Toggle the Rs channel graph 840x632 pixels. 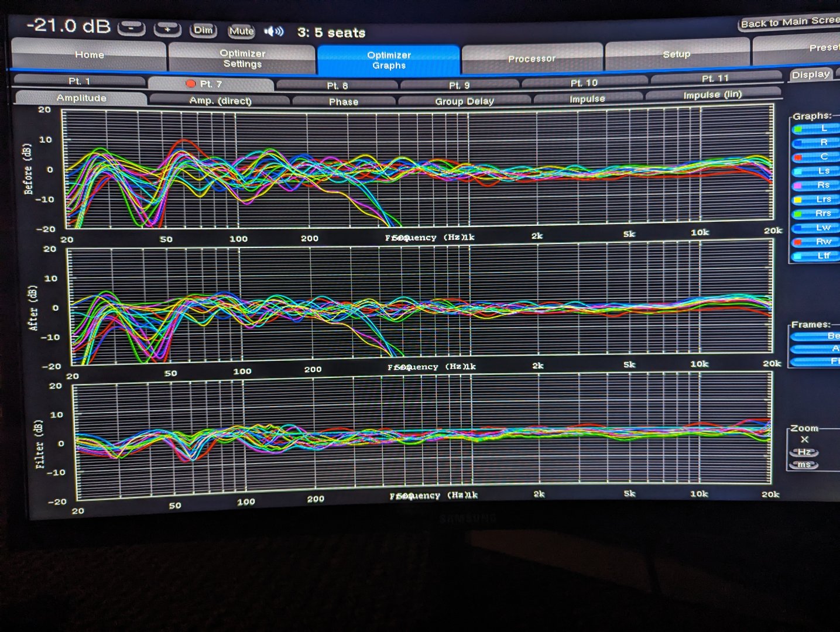coord(817,185)
